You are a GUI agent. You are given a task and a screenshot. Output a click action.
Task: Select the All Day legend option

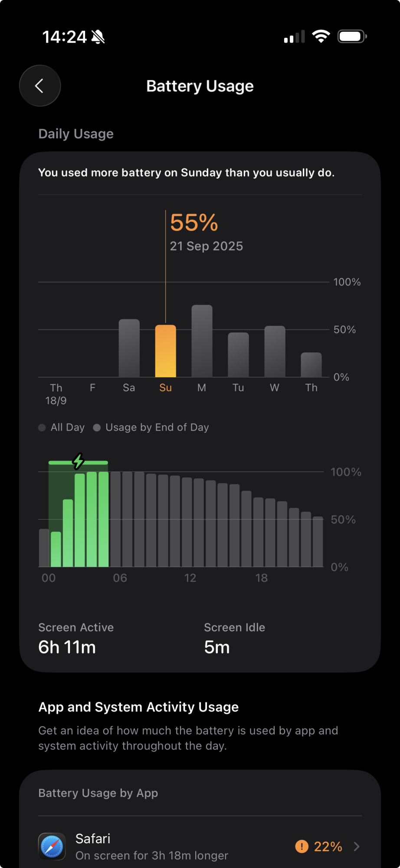(x=62, y=427)
